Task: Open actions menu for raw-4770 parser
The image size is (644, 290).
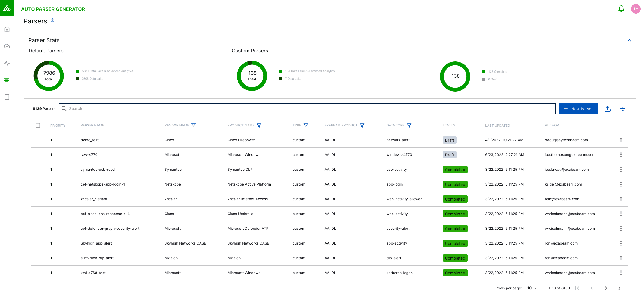Action: [621, 155]
